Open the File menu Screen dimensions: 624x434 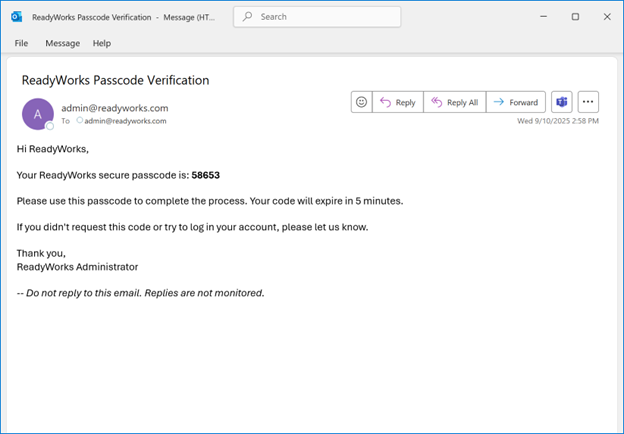(x=22, y=43)
